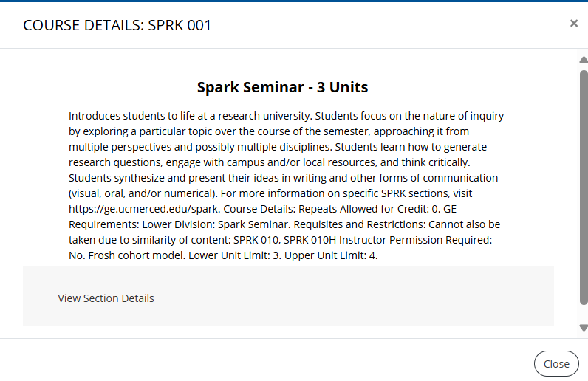Screen dimensions: 588x381
Task: Click the COURSE DETAILS: SPRK 001 title
Action: point(117,26)
